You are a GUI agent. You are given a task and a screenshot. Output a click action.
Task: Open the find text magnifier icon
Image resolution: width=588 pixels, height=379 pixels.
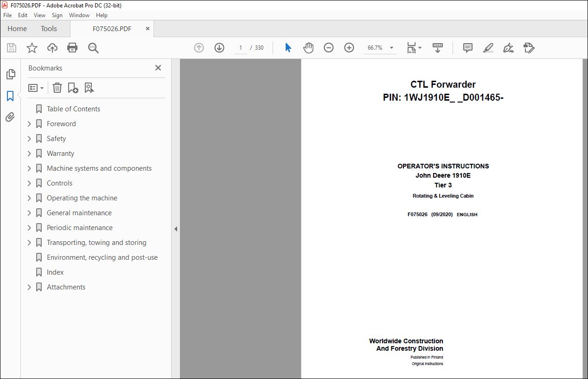pos(93,48)
